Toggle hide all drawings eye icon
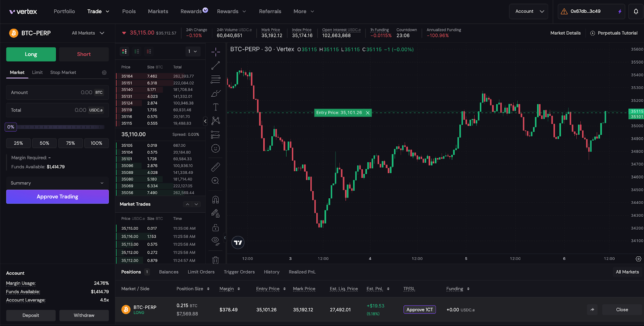The width and height of the screenshot is (644, 326). point(216,241)
